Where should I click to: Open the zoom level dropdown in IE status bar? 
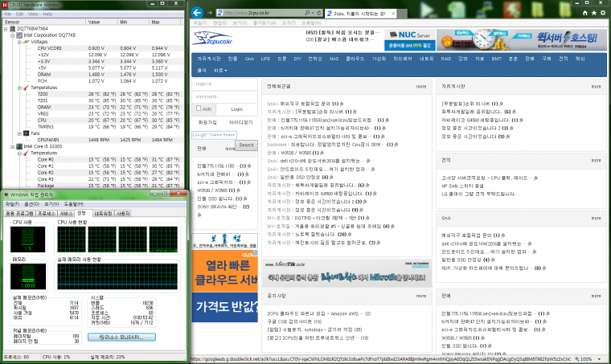[x=599, y=359]
